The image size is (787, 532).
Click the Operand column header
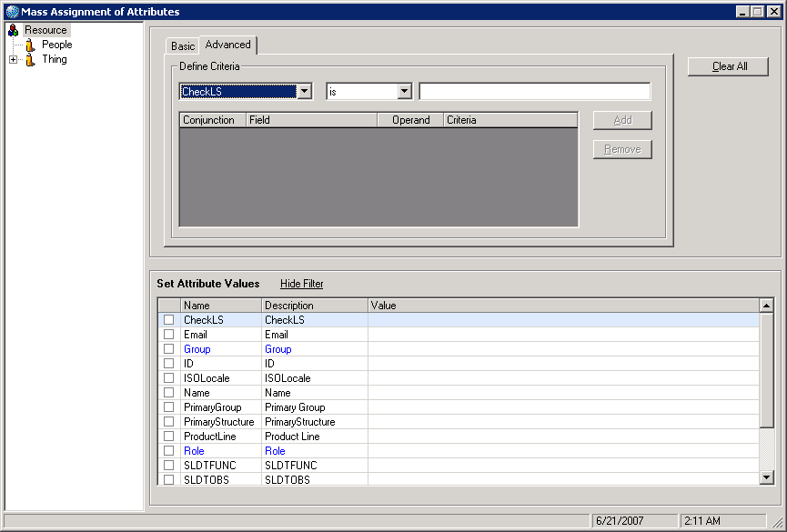[x=410, y=120]
